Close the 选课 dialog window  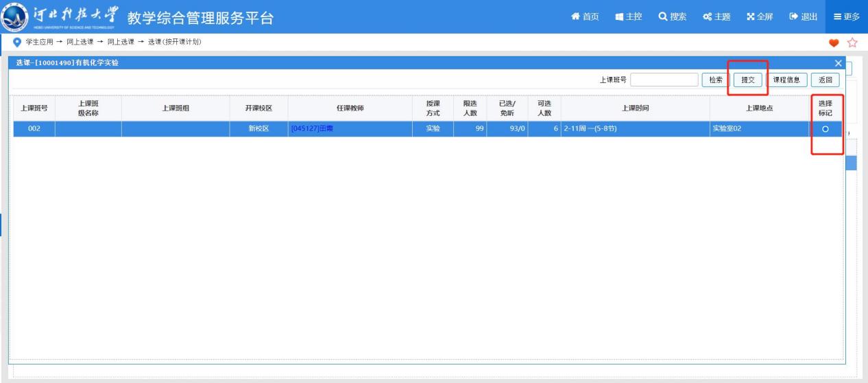point(838,63)
